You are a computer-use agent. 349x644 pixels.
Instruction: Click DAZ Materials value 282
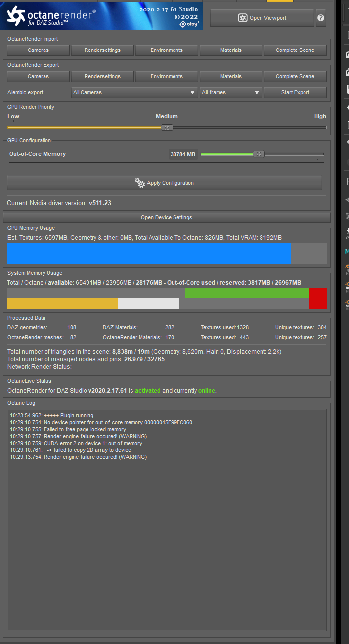[170, 327]
